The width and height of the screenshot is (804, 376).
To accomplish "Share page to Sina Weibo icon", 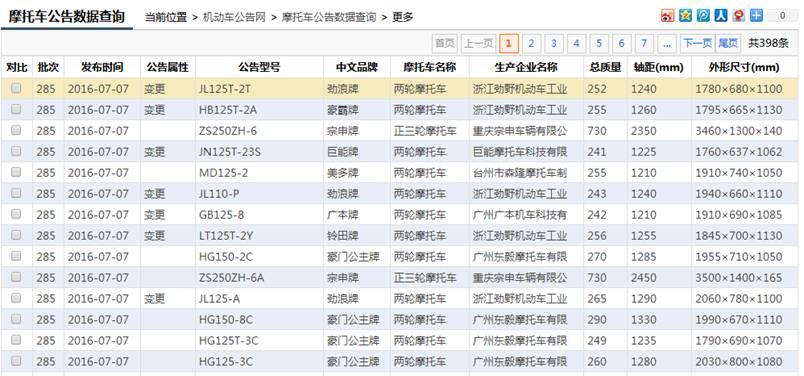I will click(x=667, y=16).
